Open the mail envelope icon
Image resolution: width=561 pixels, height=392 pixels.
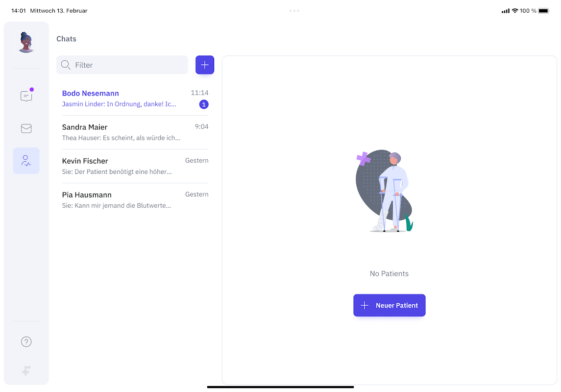26,128
